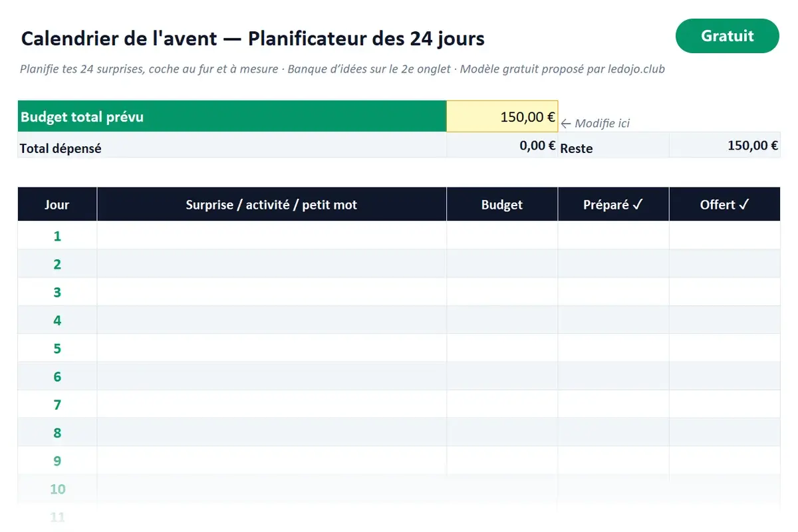
Task: Tick the Préparé cell for day 1
Action: (613, 235)
